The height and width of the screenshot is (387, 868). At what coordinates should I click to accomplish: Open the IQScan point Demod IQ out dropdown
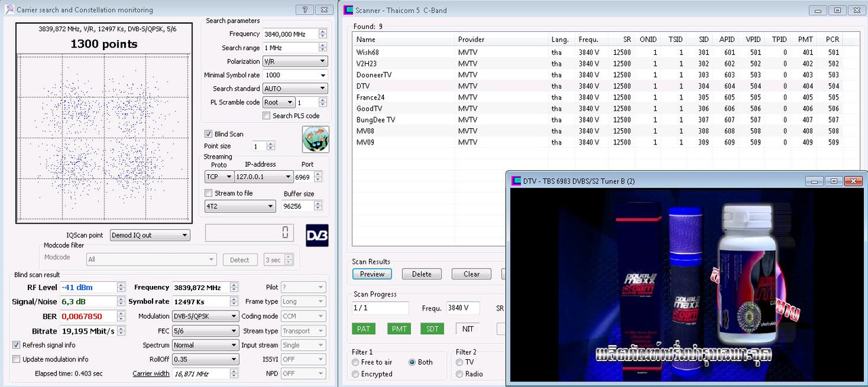pyautogui.click(x=150, y=235)
